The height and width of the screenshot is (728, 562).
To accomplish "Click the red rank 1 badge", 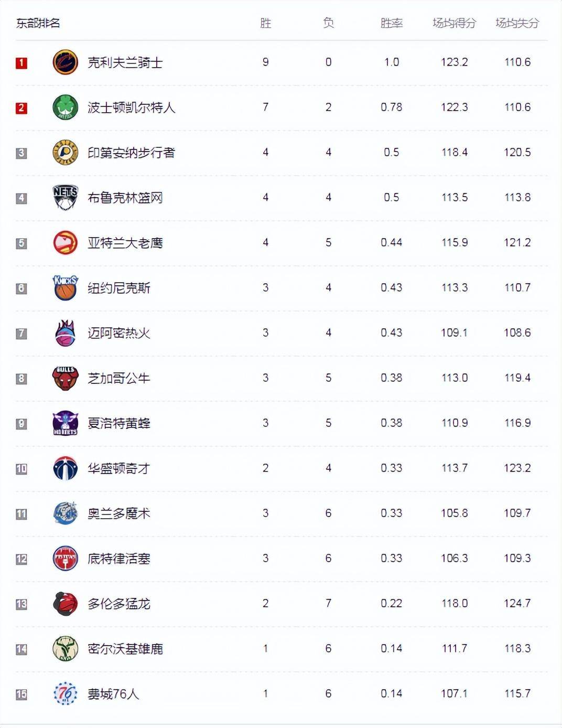I will click(x=21, y=63).
